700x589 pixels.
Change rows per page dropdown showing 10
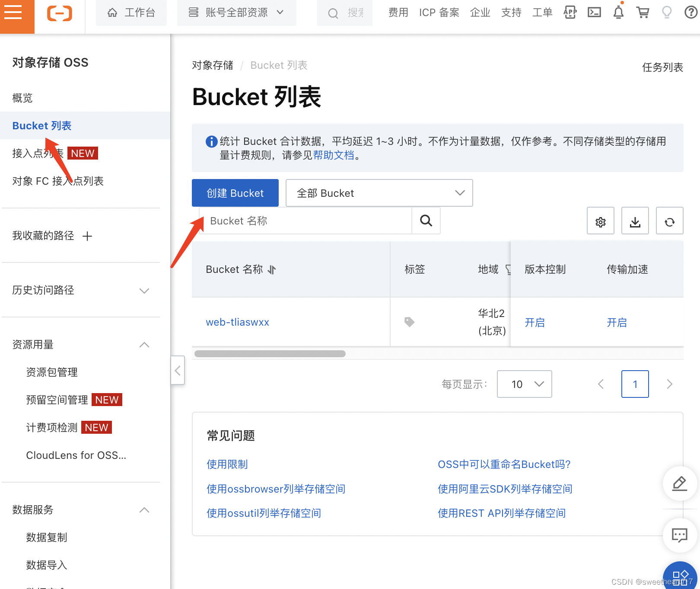(525, 384)
